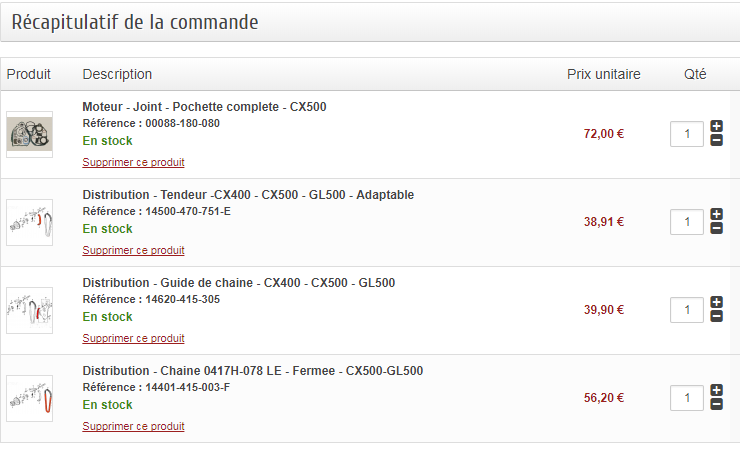This screenshot has height=455, width=740.
Task: Increase quantity of Chaine 0417H-078 LE
Action: click(716, 390)
